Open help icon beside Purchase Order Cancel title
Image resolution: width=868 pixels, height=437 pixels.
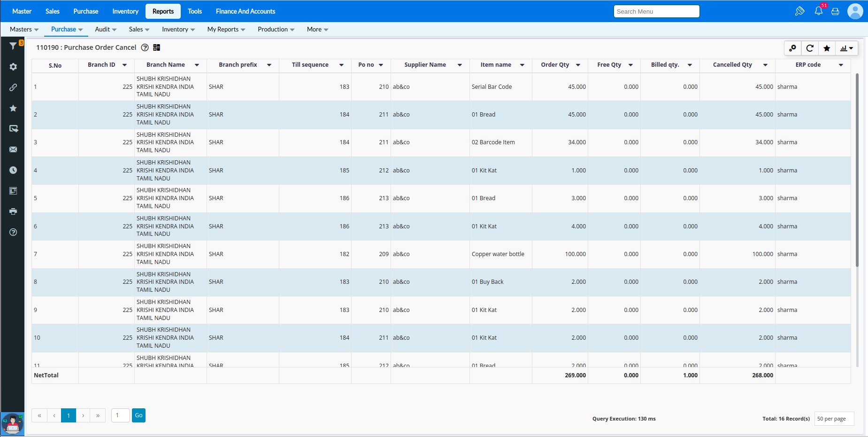145,47
